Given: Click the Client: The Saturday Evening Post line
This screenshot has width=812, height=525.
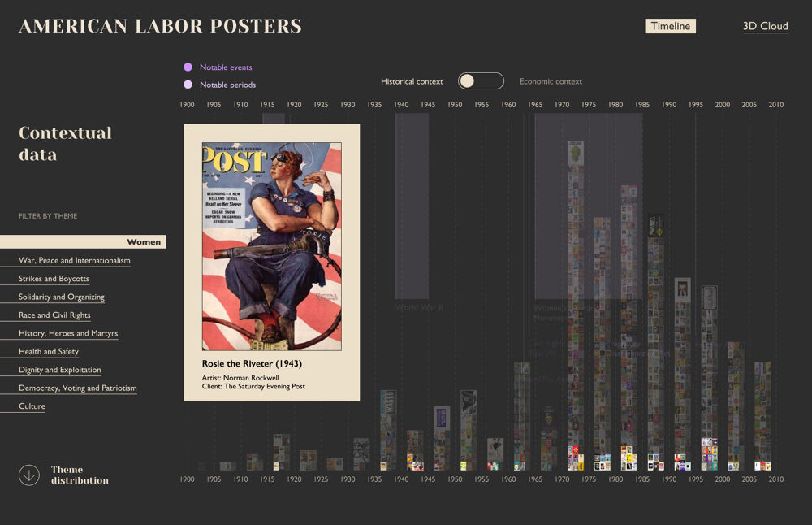Looking at the screenshot, I should (x=253, y=386).
